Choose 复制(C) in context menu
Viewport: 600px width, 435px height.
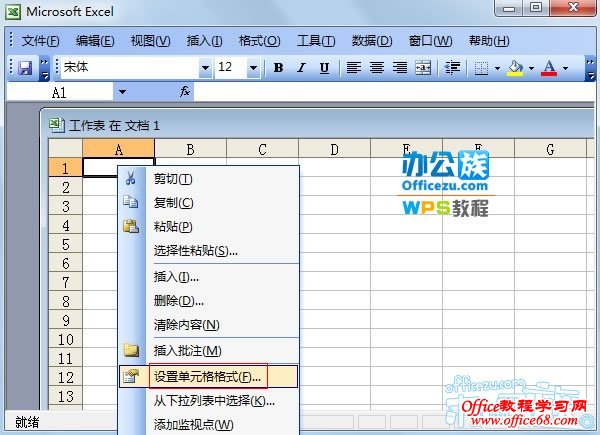pyautogui.click(x=209, y=202)
